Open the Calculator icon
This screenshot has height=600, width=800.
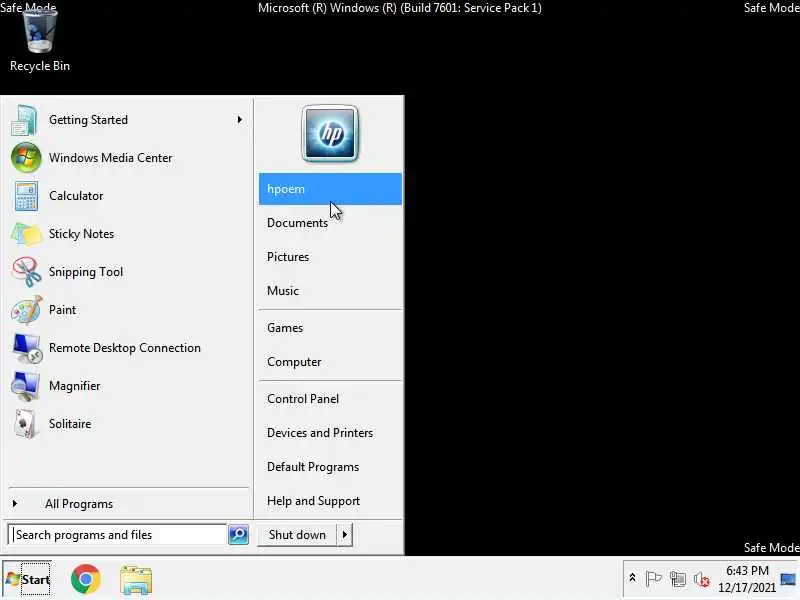(26, 196)
